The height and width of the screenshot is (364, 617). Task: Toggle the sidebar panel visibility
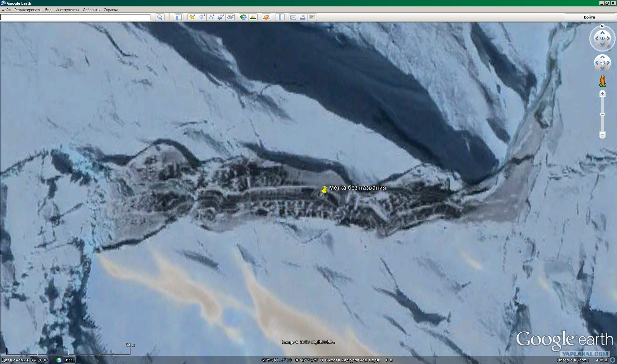(x=179, y=17)
